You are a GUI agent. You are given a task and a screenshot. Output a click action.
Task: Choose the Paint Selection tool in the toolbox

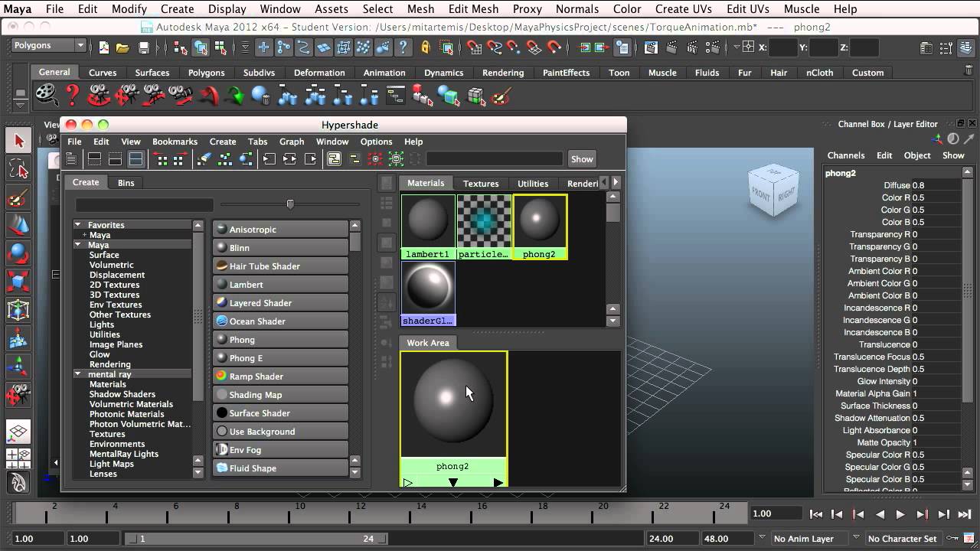click(x=19, y=197)
